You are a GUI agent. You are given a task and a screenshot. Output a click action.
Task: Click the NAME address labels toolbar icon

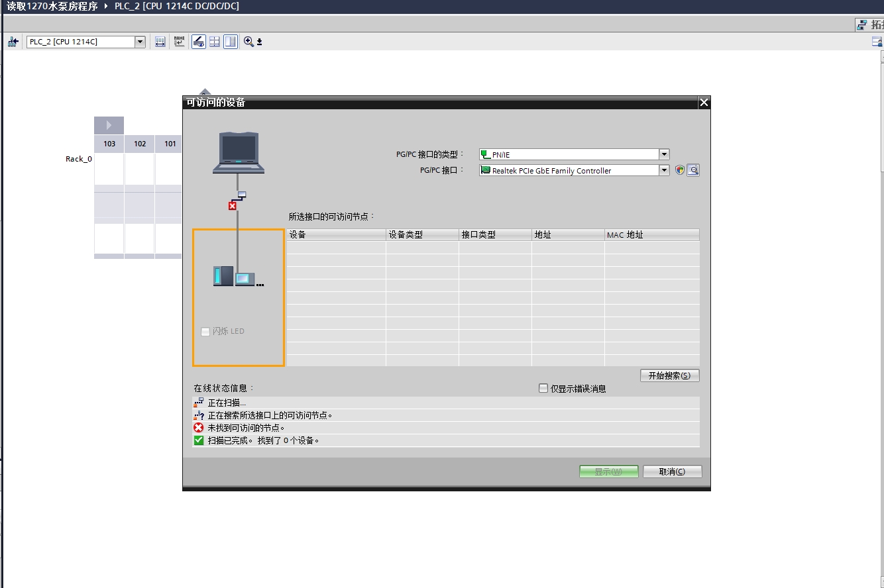(x=179, y=42)
